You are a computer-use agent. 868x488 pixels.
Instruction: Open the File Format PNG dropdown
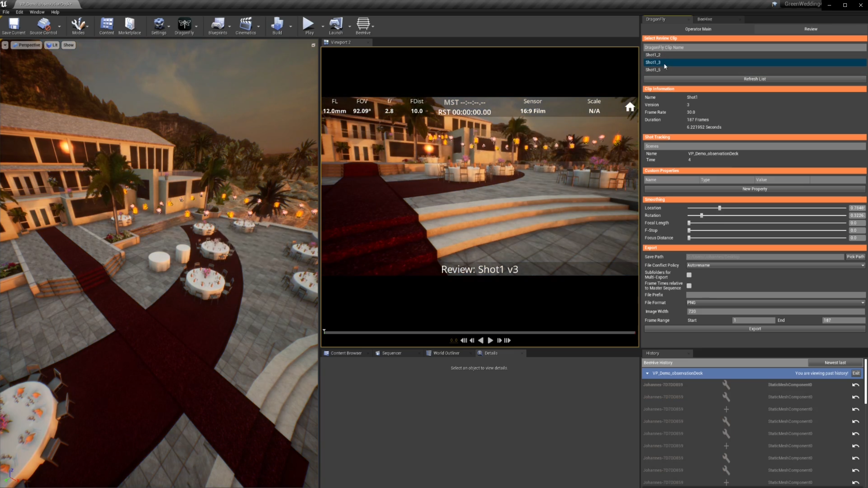pos(776,303)
